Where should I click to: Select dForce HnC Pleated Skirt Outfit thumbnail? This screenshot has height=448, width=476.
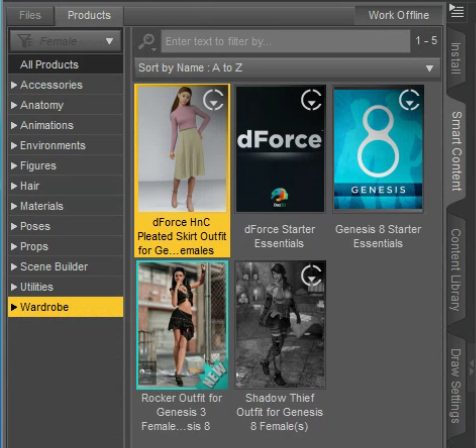coord(182,149)
